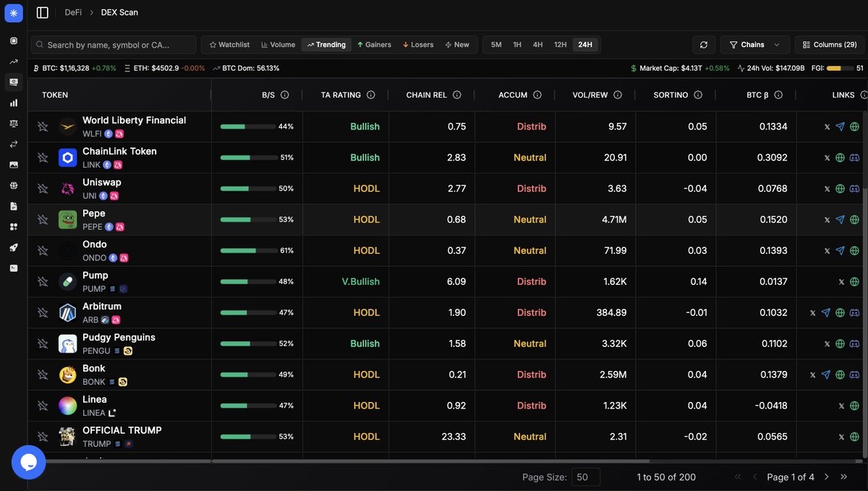The width and height of the screenshot is (868, 491).
Task: Open Uniswap's website globe link
Action: tap(840, 189)
